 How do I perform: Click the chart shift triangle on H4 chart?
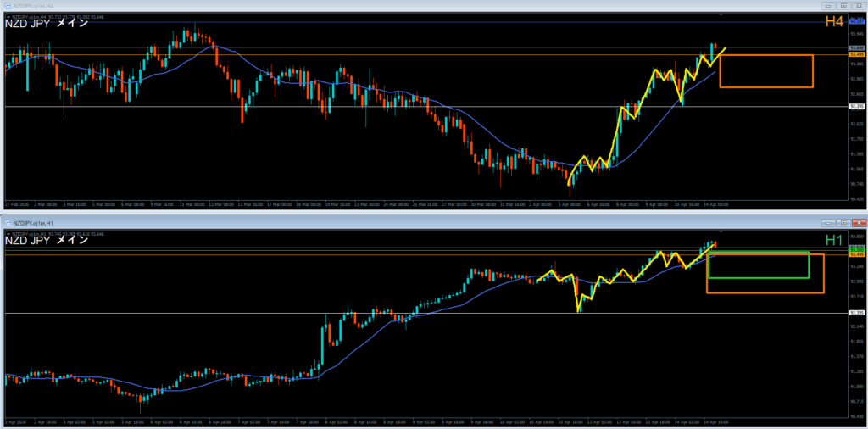(721, 15)
